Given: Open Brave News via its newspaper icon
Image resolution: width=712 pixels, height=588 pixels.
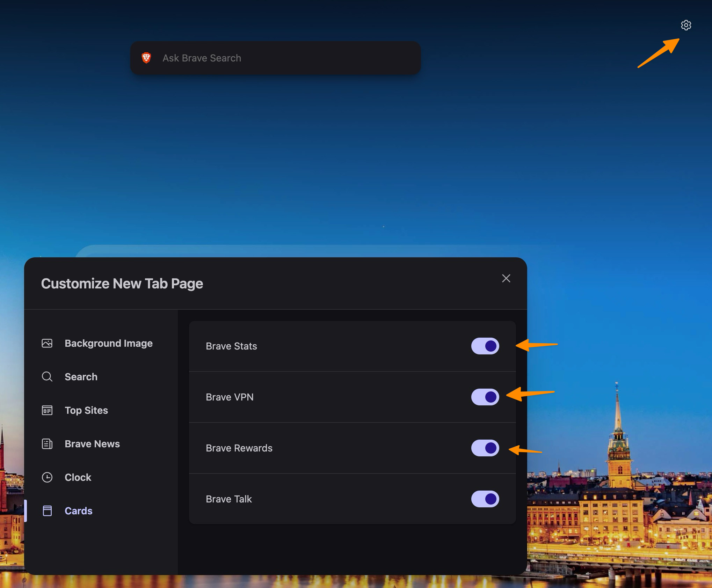Looking at the screenshot, I should point(47,444).
